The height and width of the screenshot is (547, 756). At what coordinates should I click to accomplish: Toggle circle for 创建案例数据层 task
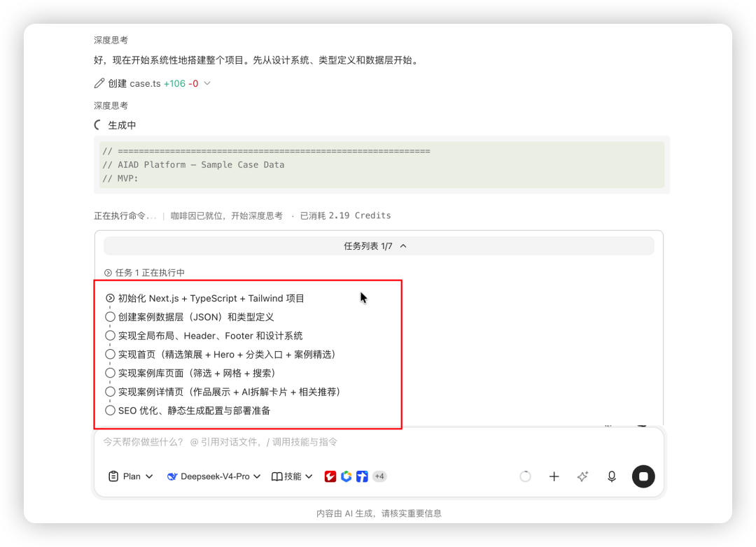click(110, 317)
